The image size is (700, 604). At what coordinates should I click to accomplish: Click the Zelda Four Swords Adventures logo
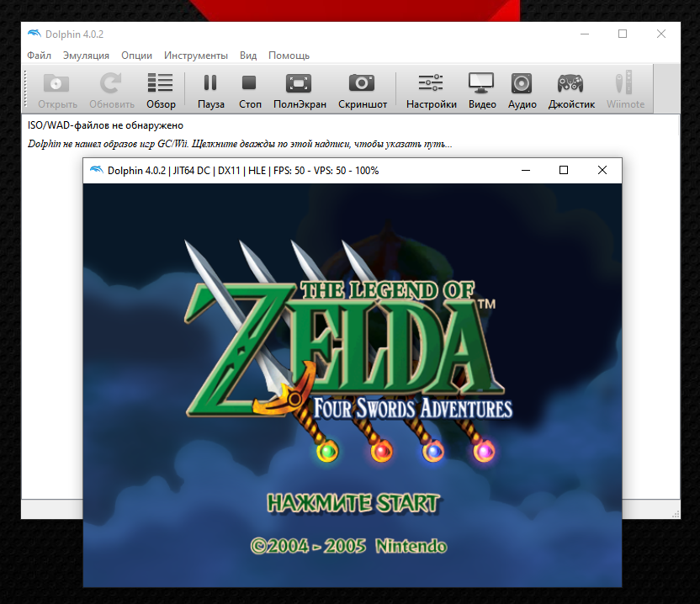[x=348, y=352]
